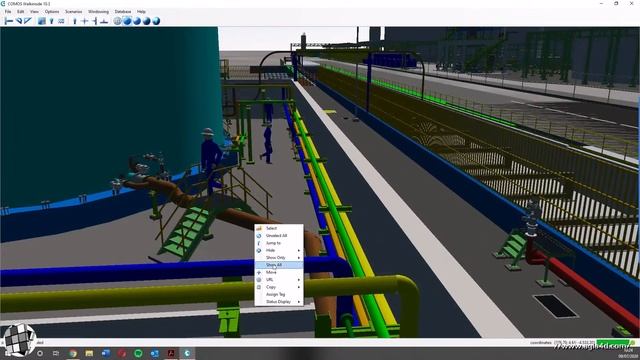Click the blue square toolbar icon
The image size is (640, 360).
coord(42,21)
